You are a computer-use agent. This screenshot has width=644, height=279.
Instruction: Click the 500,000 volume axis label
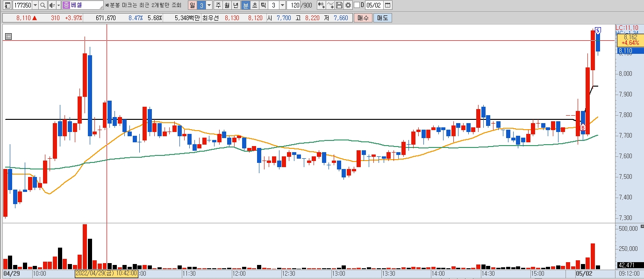pyautogui.click(x=629, y=229)
